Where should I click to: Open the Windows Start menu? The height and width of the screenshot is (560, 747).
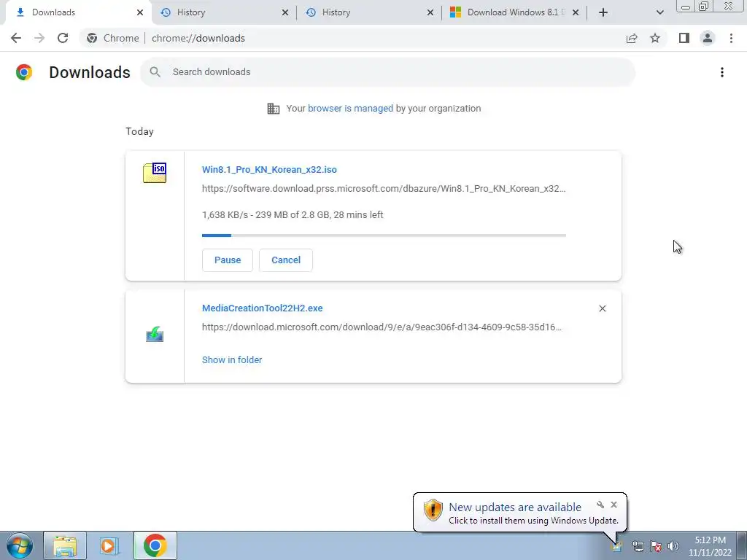pyautogui.click(x=19, y=545)
